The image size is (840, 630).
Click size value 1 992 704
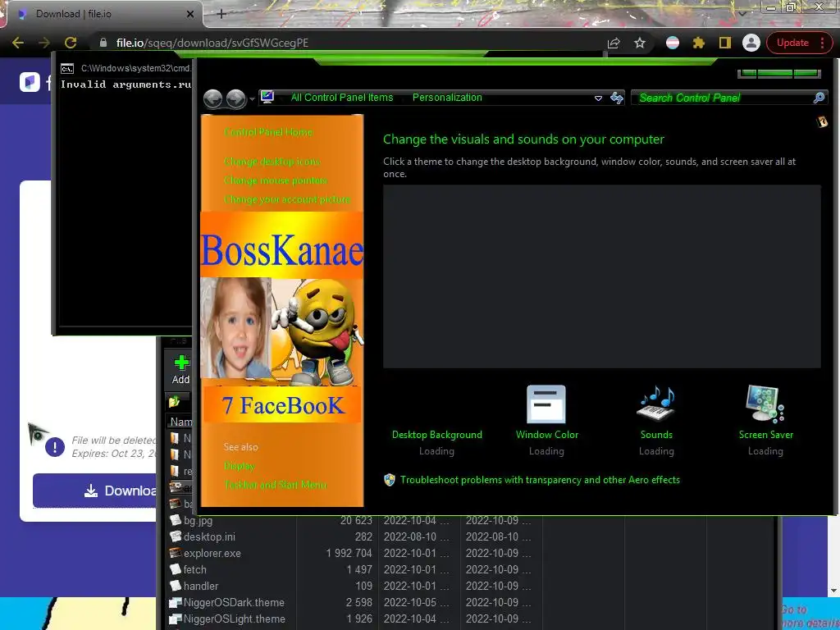click(x=349, y=554)
